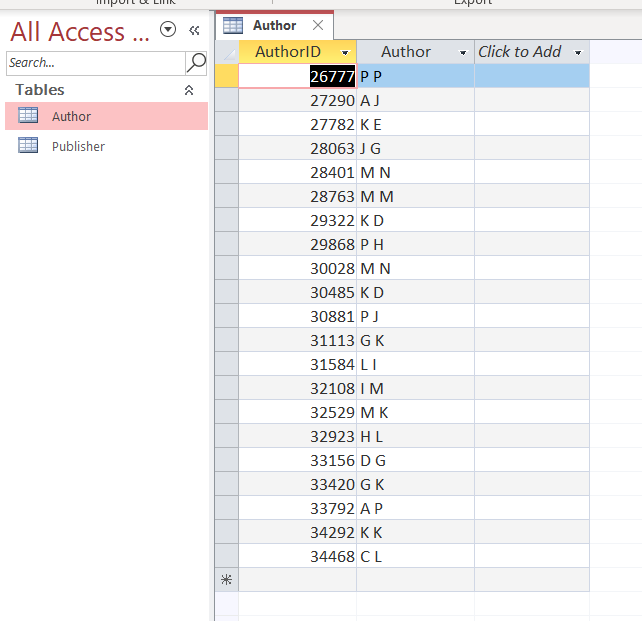
Task: Close the Author table tab
Action: (x=318, y=25)
